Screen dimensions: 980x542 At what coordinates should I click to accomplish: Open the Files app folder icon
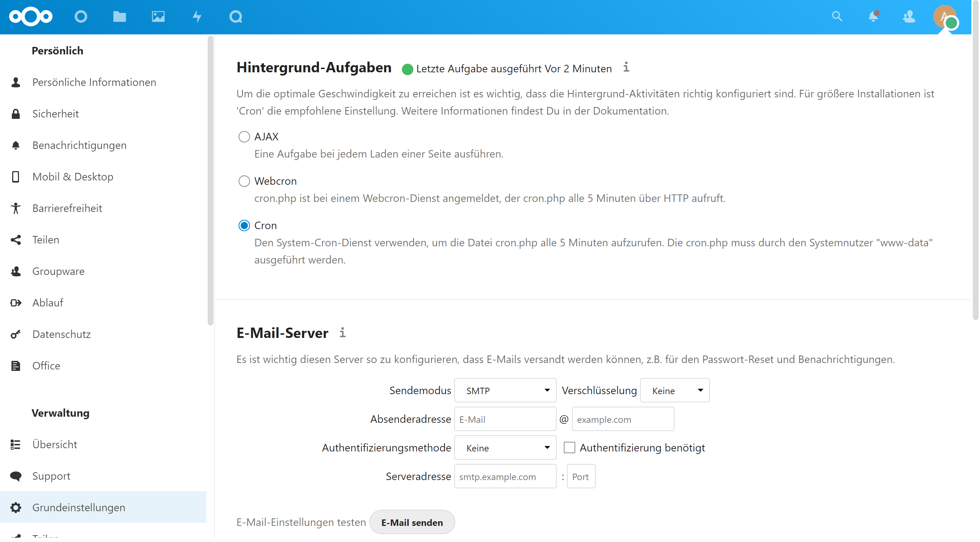coord(120,17)
